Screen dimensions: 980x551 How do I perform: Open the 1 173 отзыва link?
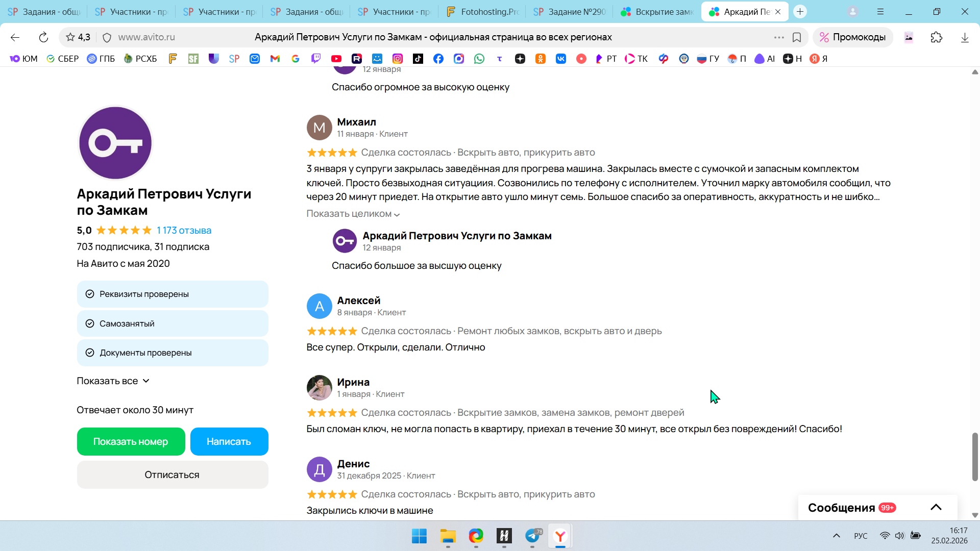[x=184, y=230]
